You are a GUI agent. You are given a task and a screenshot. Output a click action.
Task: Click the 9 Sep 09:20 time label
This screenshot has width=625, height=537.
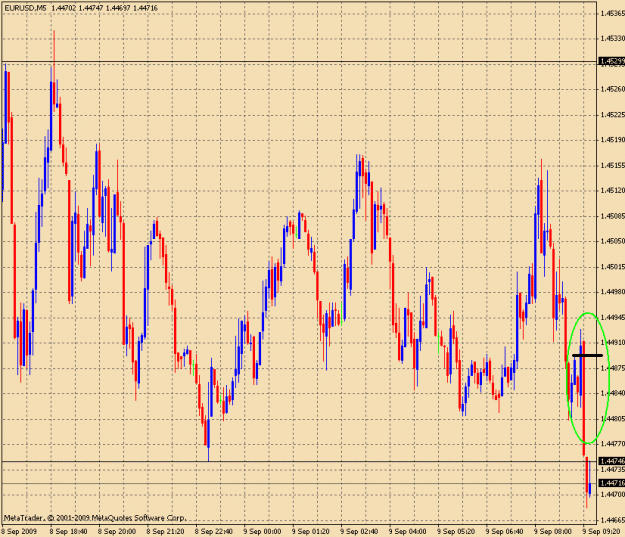coord(601,531)
